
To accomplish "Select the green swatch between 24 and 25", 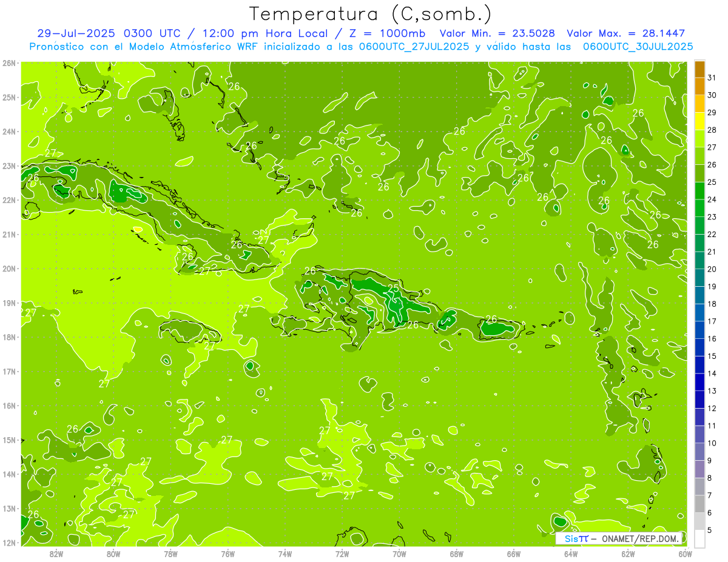I will click(699, 191).
